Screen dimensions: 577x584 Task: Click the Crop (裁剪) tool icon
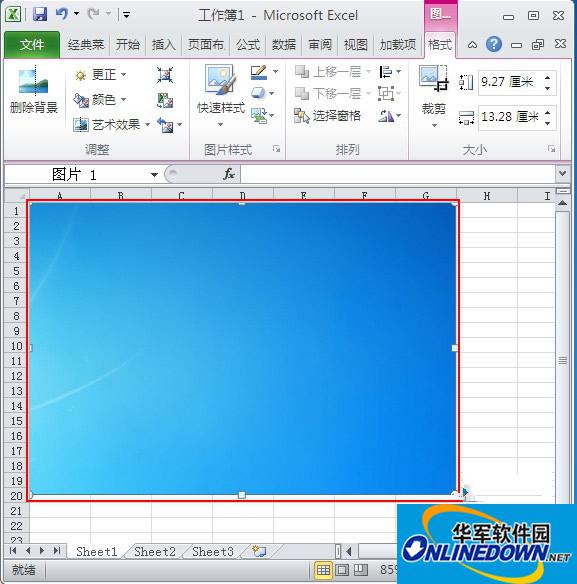433,78
